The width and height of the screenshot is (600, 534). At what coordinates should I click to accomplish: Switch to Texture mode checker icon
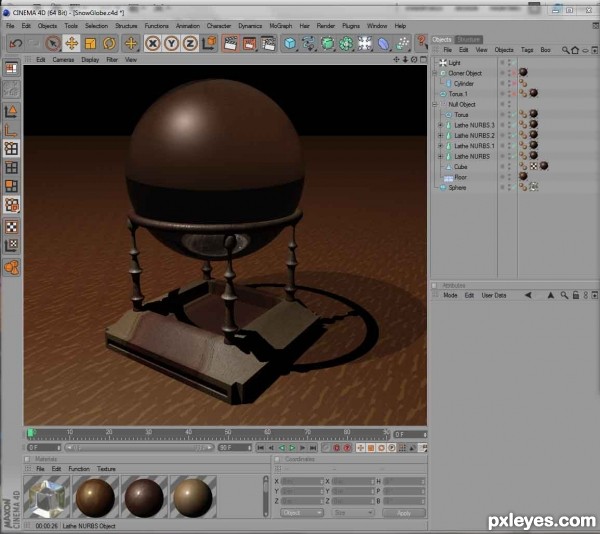(x=11, y=226)
